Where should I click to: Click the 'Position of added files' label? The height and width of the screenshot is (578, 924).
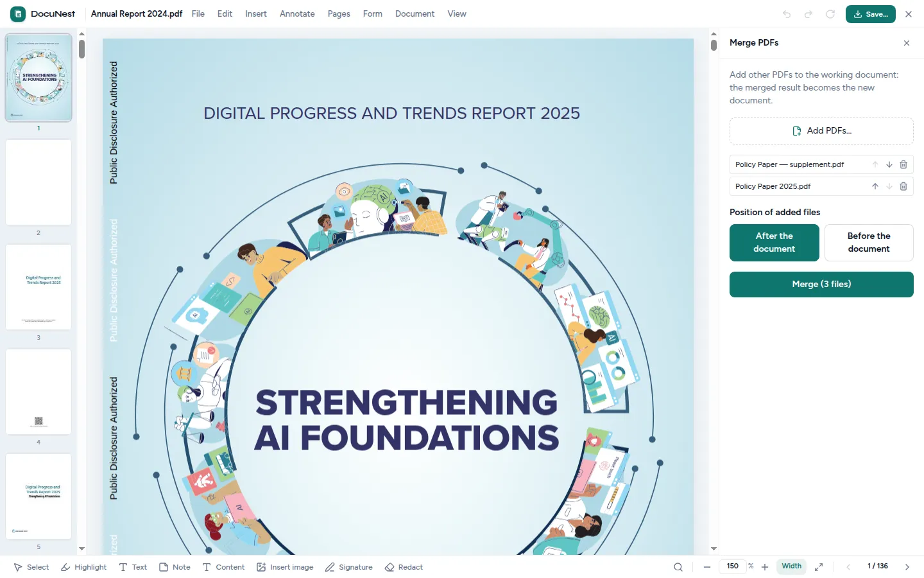774,213
